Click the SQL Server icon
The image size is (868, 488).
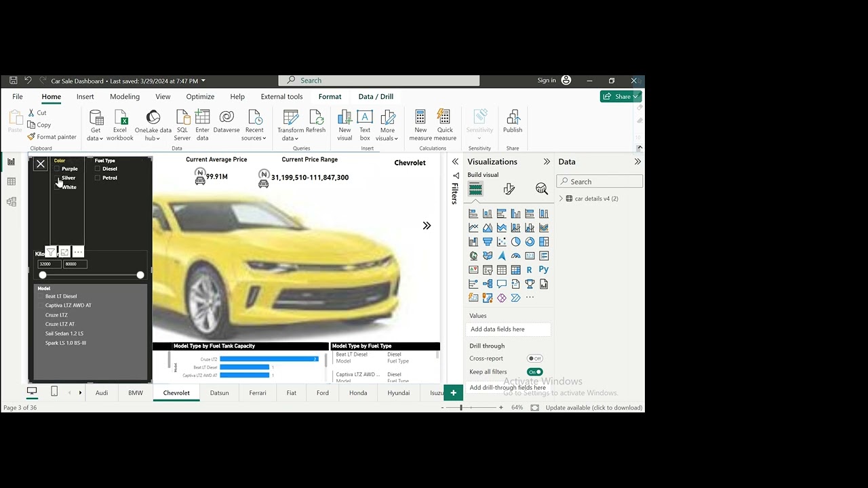pos(182,118)
